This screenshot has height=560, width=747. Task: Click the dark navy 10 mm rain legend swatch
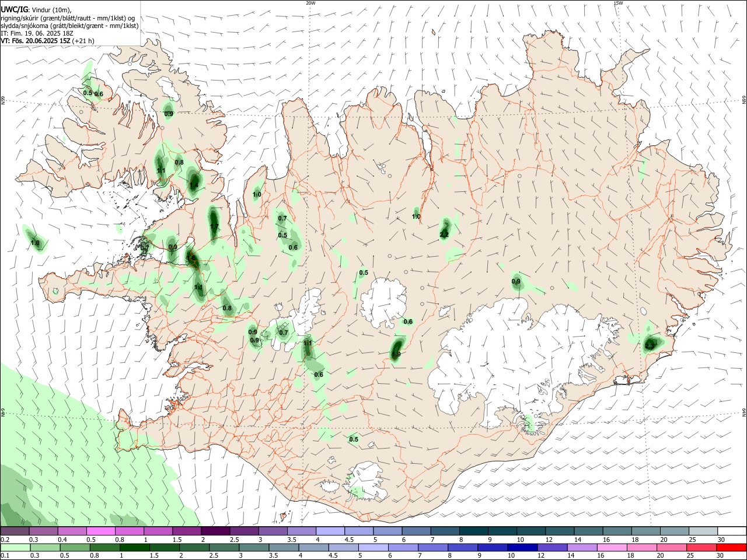(x=522, y=547)
